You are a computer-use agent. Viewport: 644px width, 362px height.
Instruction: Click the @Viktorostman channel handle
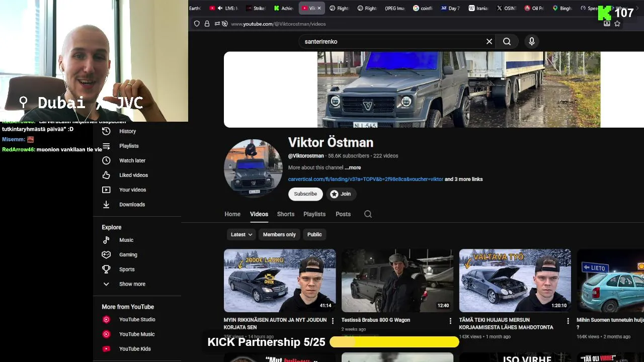(x=306, y=156)
